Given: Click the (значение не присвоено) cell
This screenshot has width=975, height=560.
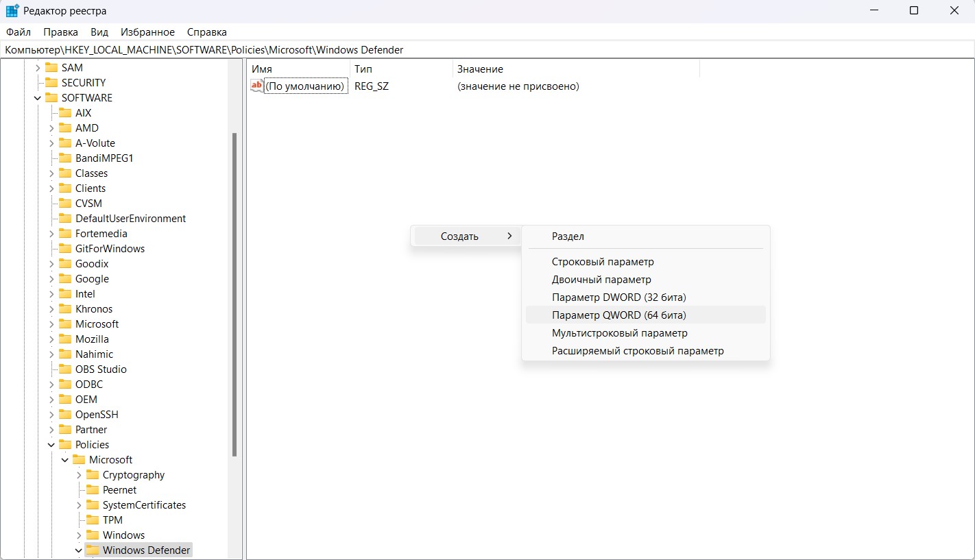Looking at the screenshot, I should (518, 86).
